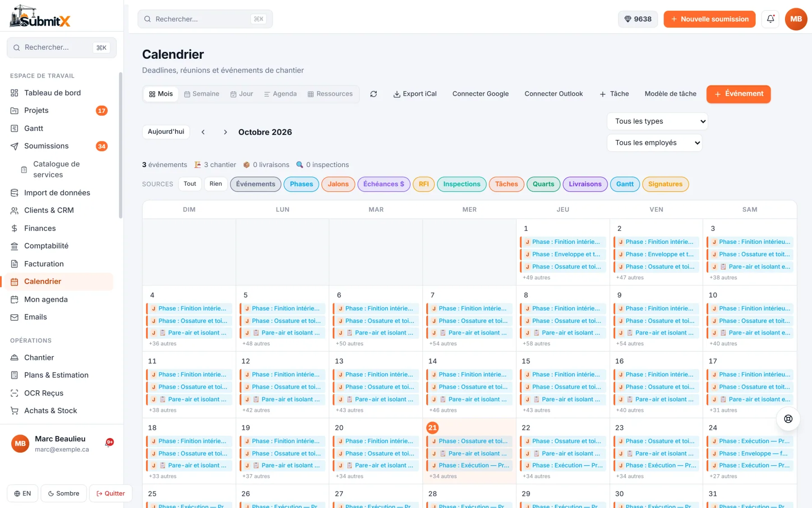The width and height of the screenshot is (812, 508).
Task: Switch to Semaine view tab
Action: click(x=202, y=94)
